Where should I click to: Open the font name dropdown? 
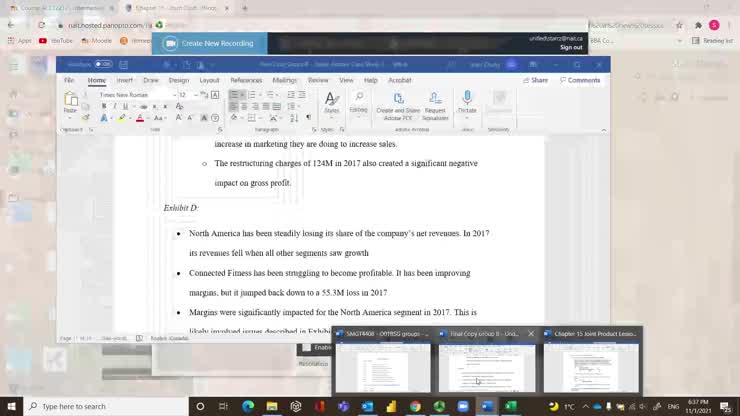pyautogui.click(x=136, y=94)
